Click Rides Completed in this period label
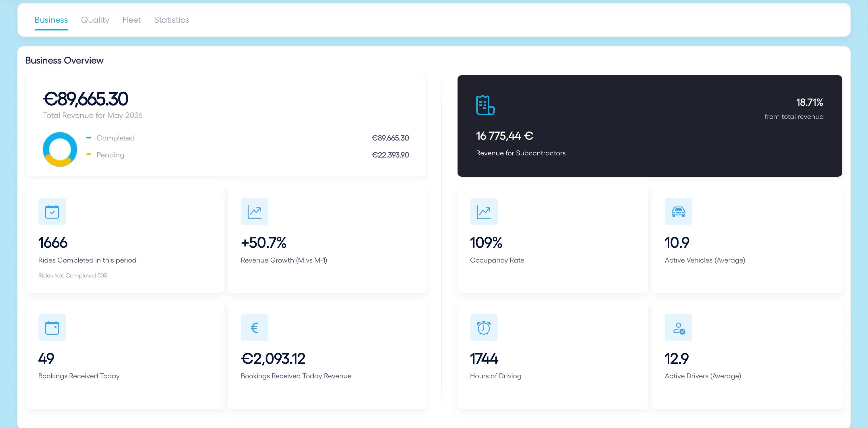The image size is (868, 428). 87,260
